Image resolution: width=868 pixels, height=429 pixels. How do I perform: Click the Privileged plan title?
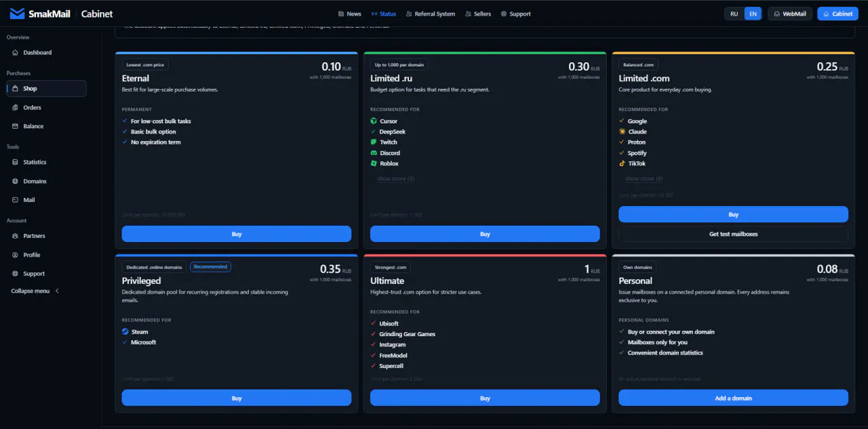point(142,281)
